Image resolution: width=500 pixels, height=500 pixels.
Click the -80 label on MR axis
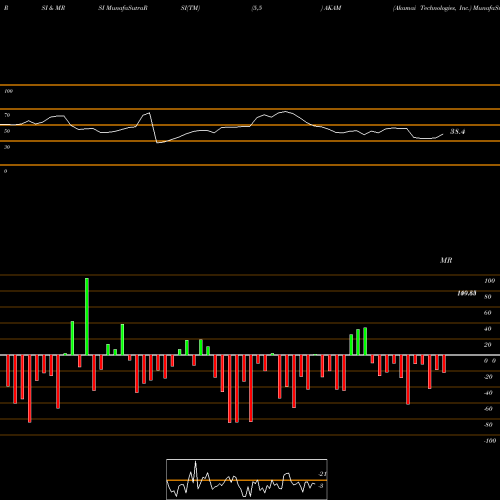(488, 425)
